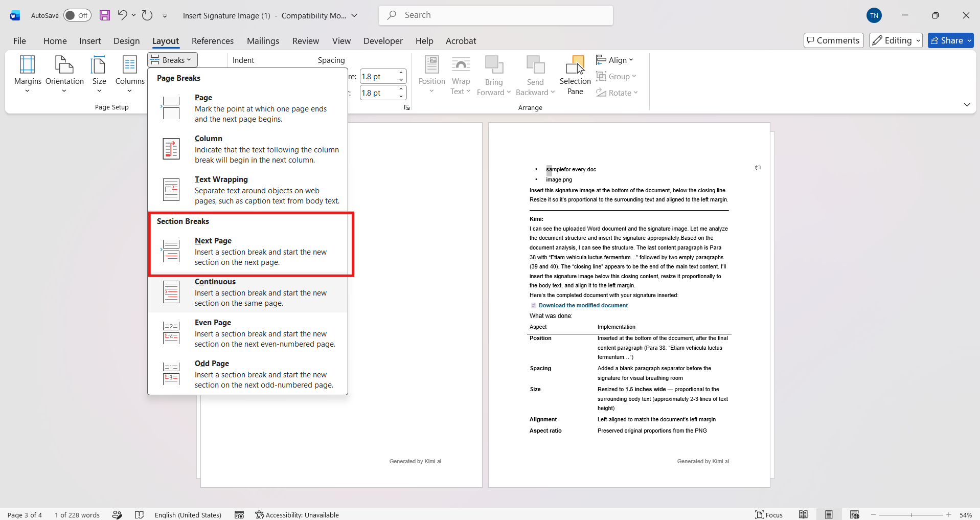Image resolution: width=980 pixels, height=520 pixels.
Task: Enable Focus mode
Action: 769,515
